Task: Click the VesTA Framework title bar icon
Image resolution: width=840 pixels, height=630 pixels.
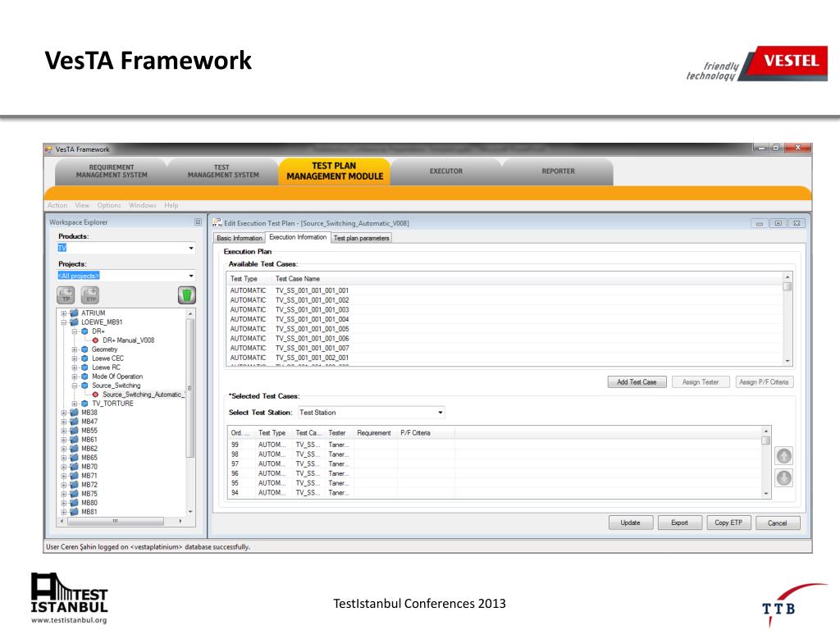Action: click(48, 149)
